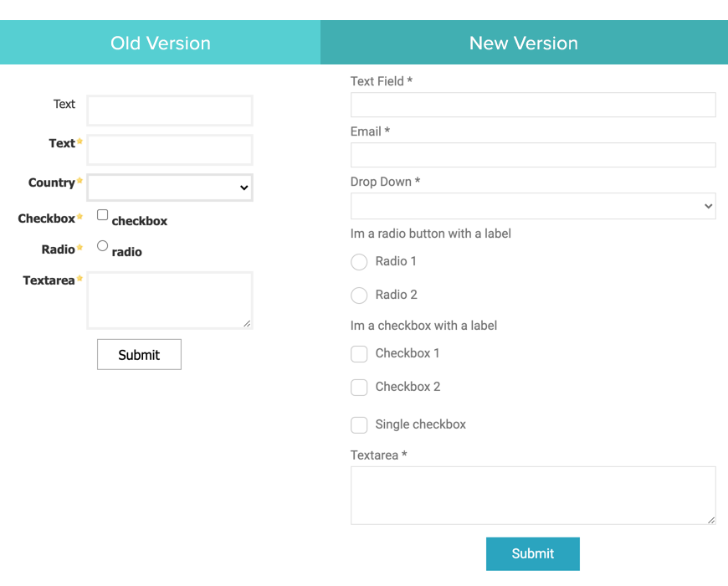728x586 pixels.
Task: Open the Country dropdown
Action: tap(170, 188)
